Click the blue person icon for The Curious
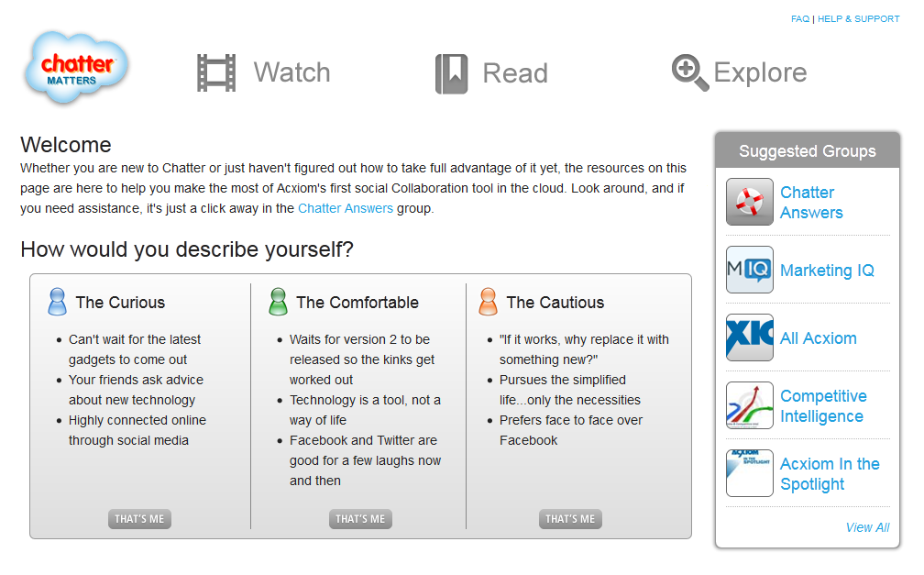Viewport: 924px width, 575px height. (x=57, y=302)
